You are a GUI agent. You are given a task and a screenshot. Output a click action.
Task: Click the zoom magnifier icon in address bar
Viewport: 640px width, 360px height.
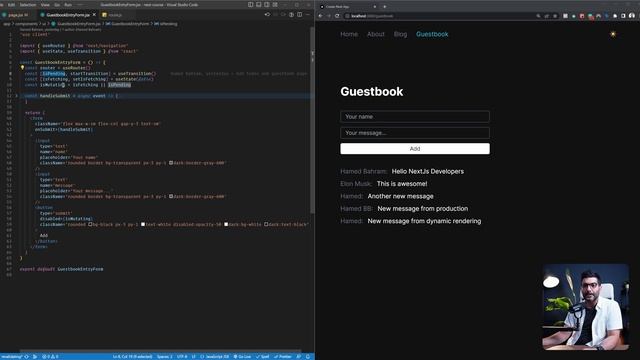point(538,16)
